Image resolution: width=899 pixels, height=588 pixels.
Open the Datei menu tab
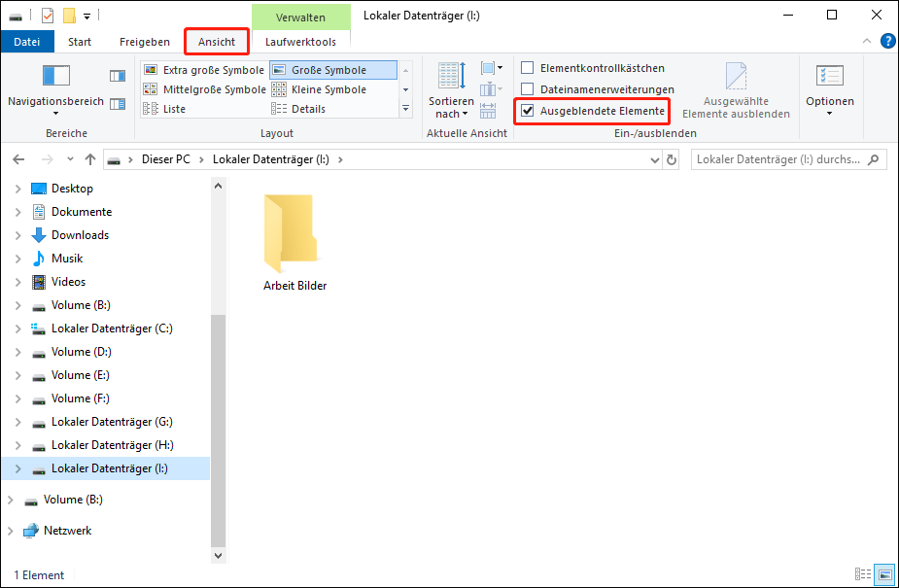click(x=27, y=42)
